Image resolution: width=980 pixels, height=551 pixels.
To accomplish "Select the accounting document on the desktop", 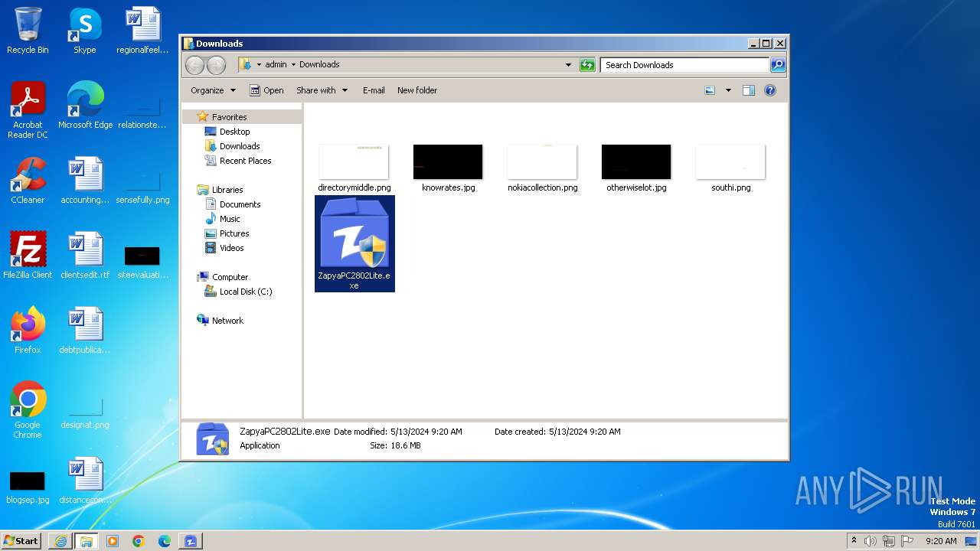I will coord(85,181).
